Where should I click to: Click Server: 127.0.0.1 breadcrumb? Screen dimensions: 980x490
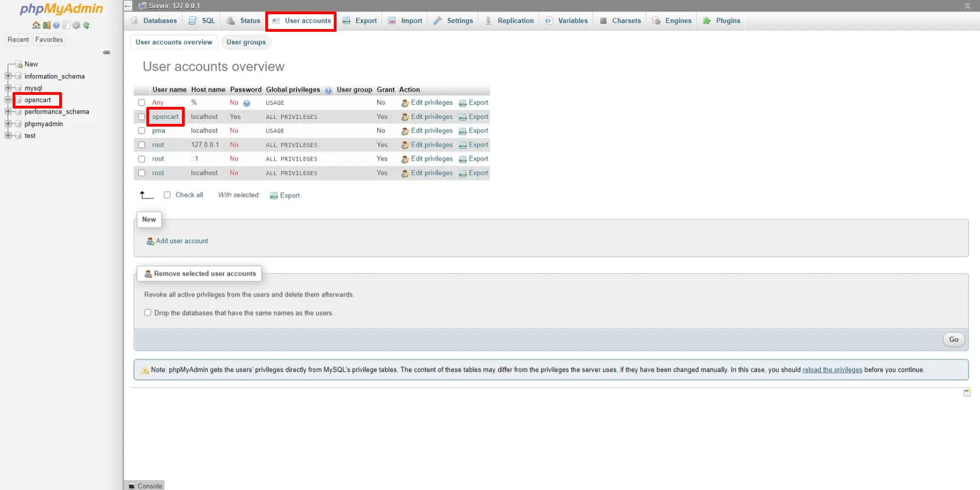click(x=174, y=6)
